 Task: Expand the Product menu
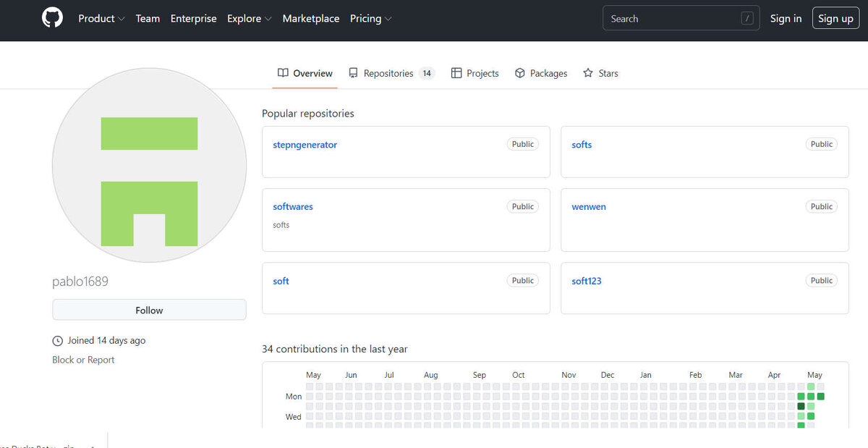101,19
